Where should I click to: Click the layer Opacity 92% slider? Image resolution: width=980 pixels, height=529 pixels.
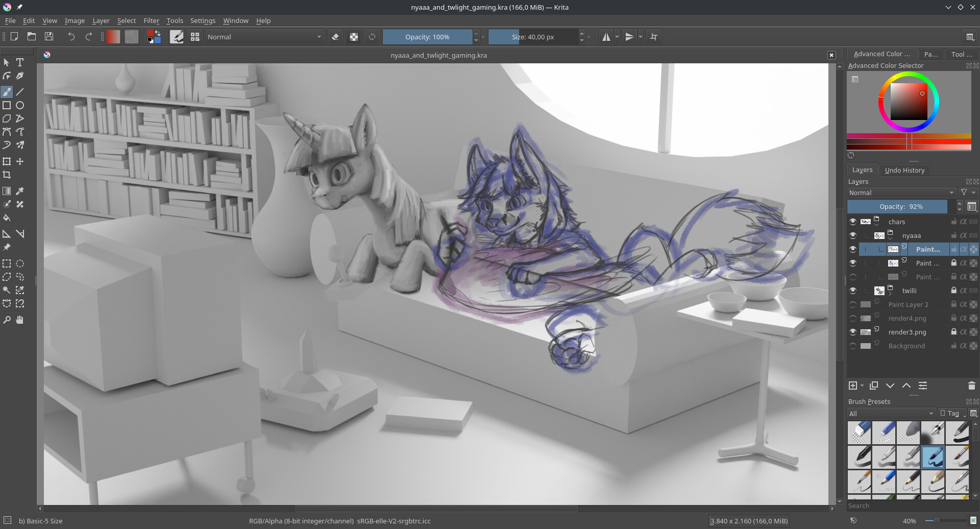(x=901, y=206)
